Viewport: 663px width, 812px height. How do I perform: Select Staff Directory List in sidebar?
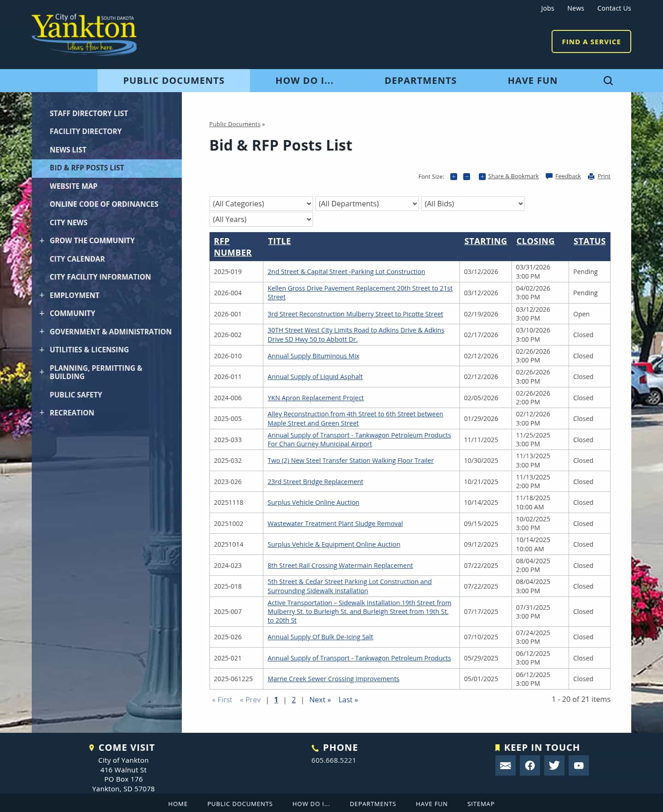89,113
